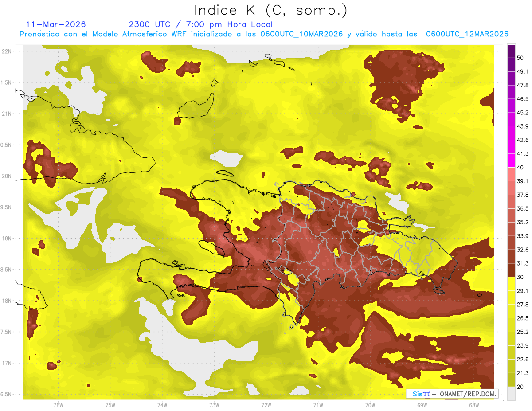Select the "27.8" legend value
The height and width of the screenshot is (411, 532).
click(523, 305)
